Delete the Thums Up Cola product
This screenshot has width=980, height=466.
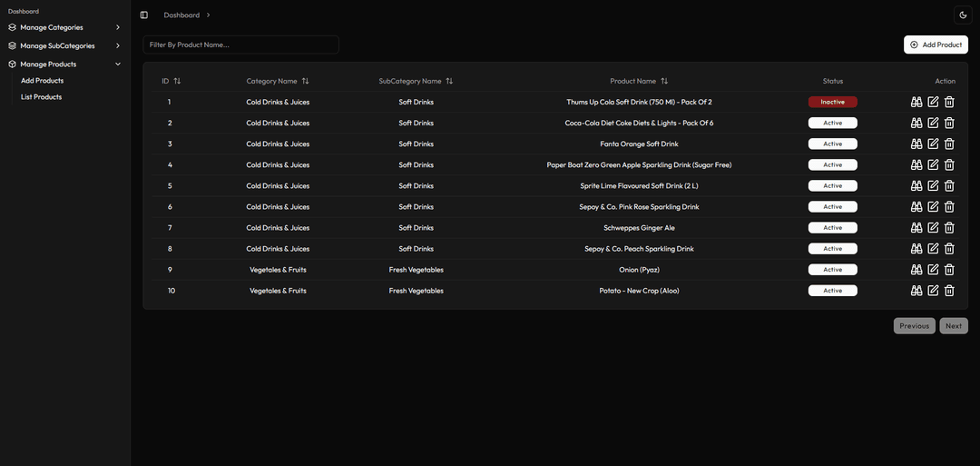tap(949, 102)
